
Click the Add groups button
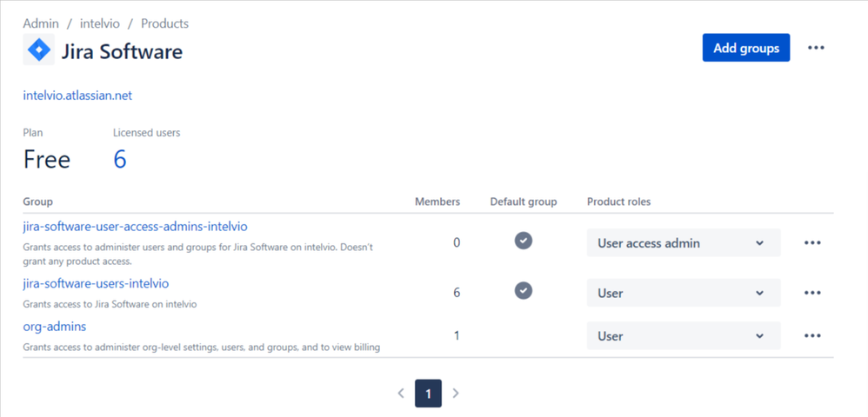coord(745,48)
